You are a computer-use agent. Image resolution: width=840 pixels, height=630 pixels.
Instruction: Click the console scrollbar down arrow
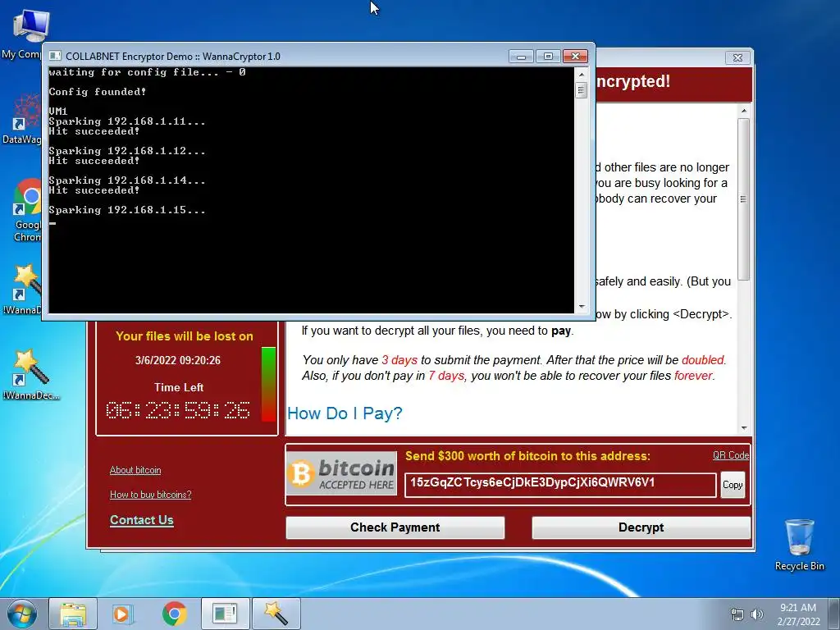pos(582,307)
